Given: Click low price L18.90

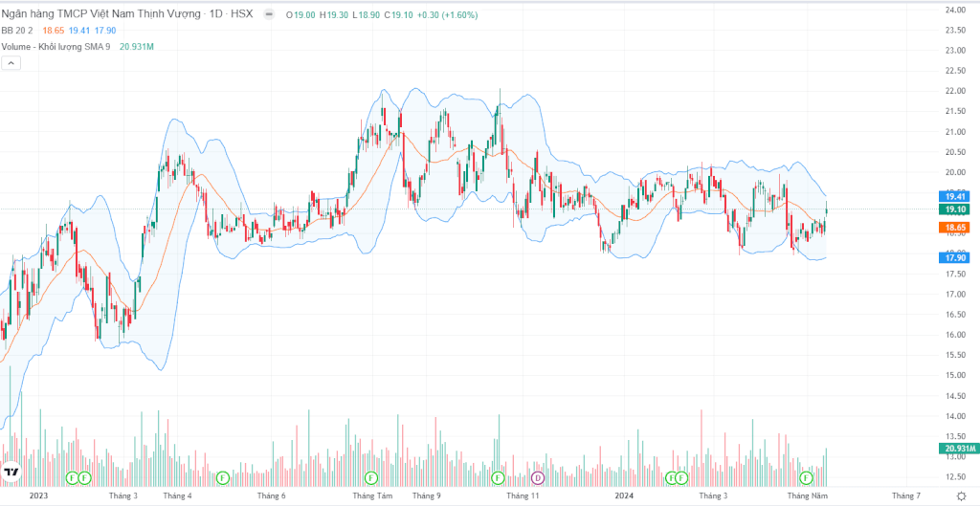Looking at the screenshot, I should (366, 14).
